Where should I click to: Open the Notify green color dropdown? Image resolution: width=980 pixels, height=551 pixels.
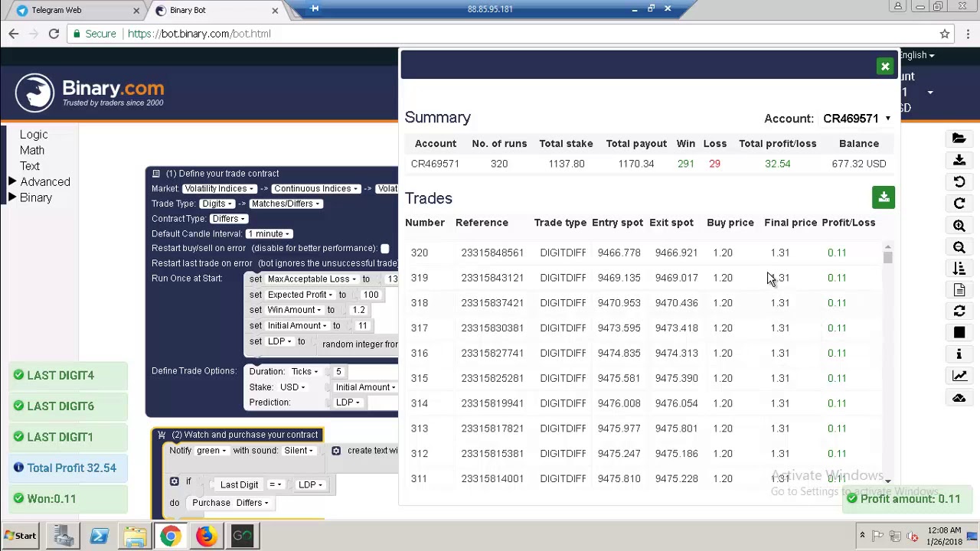pos(211,451)
